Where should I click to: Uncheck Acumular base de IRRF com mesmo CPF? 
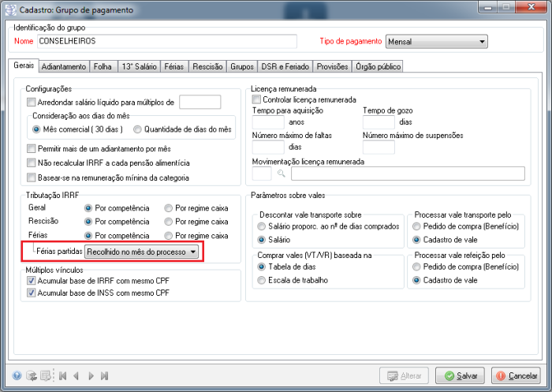pos(32,282)
